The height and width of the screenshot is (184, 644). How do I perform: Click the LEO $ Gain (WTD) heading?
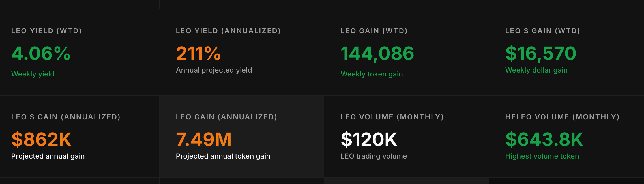click(x=542, y=31)
